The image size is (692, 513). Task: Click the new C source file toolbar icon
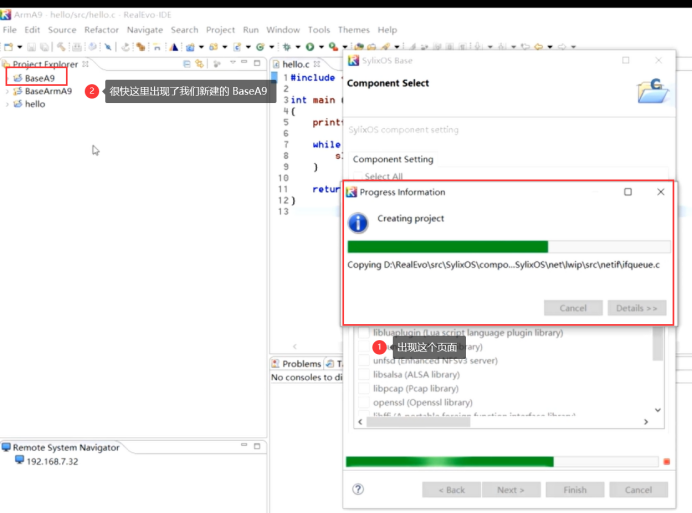(x=237, y=47)
